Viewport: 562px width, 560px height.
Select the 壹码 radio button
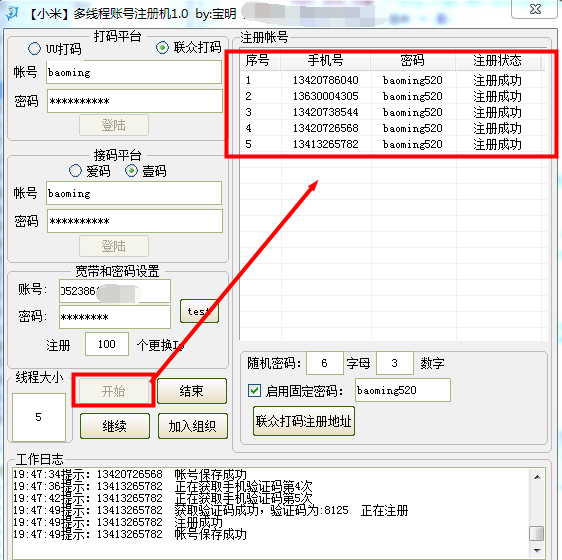(x=132, y=171)
